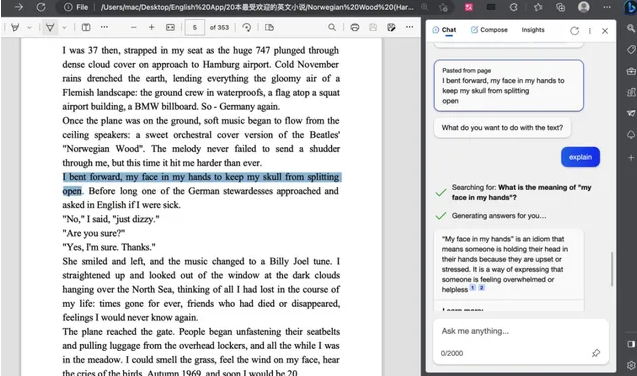Click the zoom in plus button
The height and width of the screenshot is (376, 637).
pyautogui.click(x=152, y=28)
